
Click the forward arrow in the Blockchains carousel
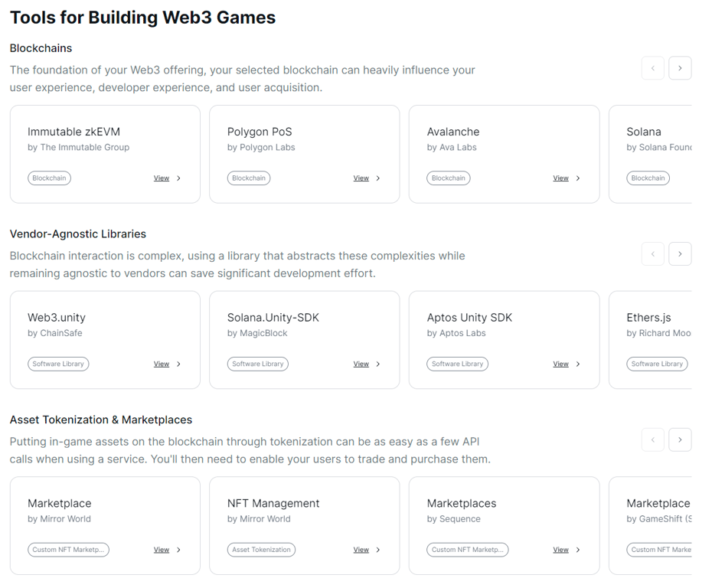tap(680, 68)
